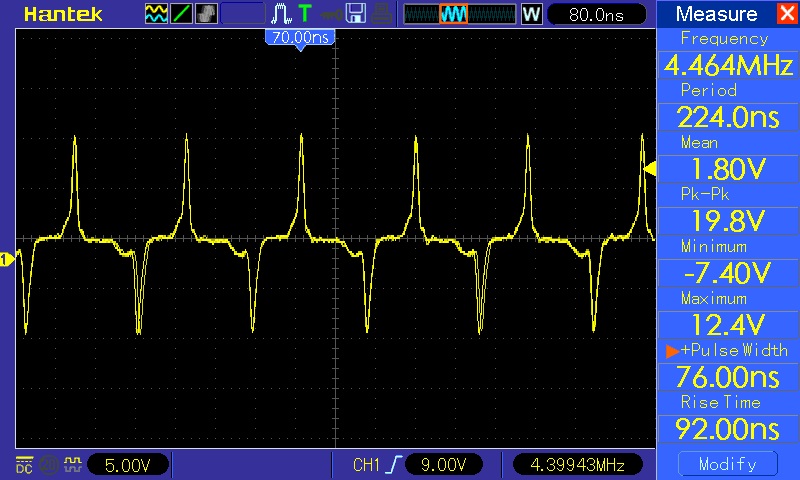Click the floppy disk save icon

356,14
